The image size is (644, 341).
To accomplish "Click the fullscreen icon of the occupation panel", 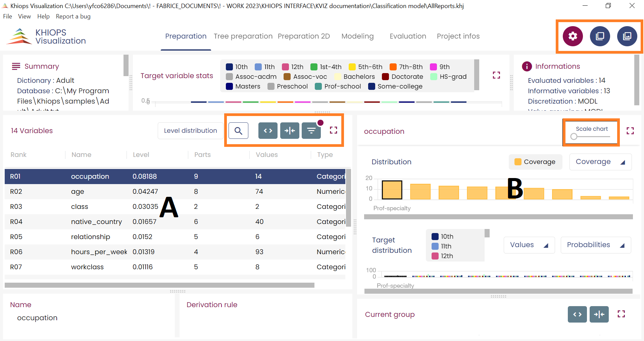I will (630, 131).
